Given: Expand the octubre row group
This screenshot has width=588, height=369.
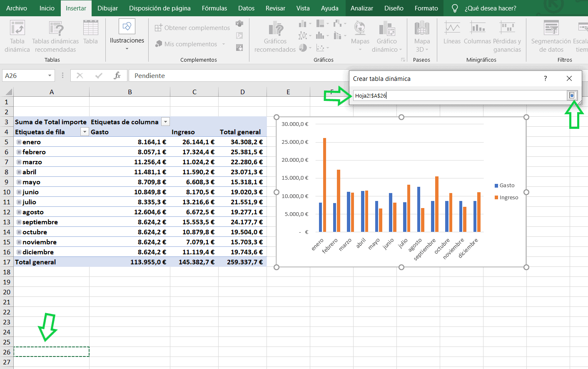Looking at the screenshot, I should (x=19, y=232).
